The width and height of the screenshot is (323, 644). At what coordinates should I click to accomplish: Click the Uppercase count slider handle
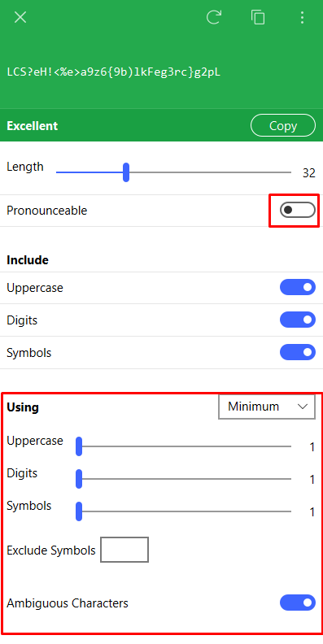point(79,446)
